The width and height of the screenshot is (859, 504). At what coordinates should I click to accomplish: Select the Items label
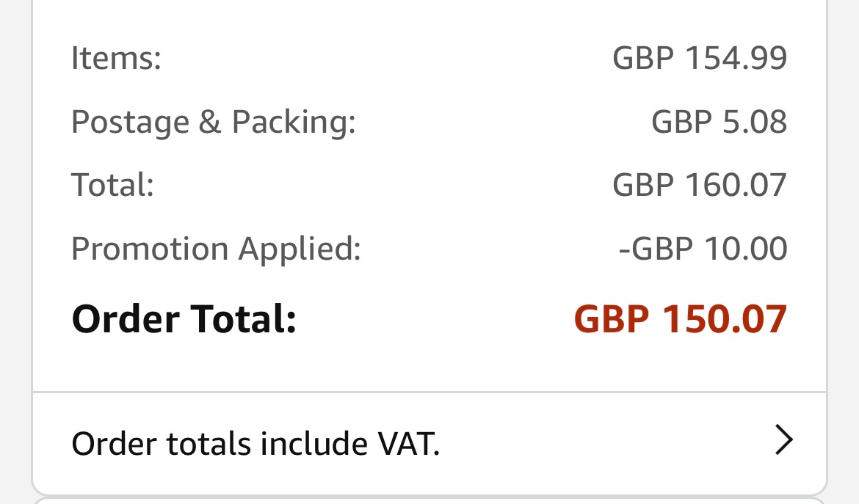click(116, 57)
